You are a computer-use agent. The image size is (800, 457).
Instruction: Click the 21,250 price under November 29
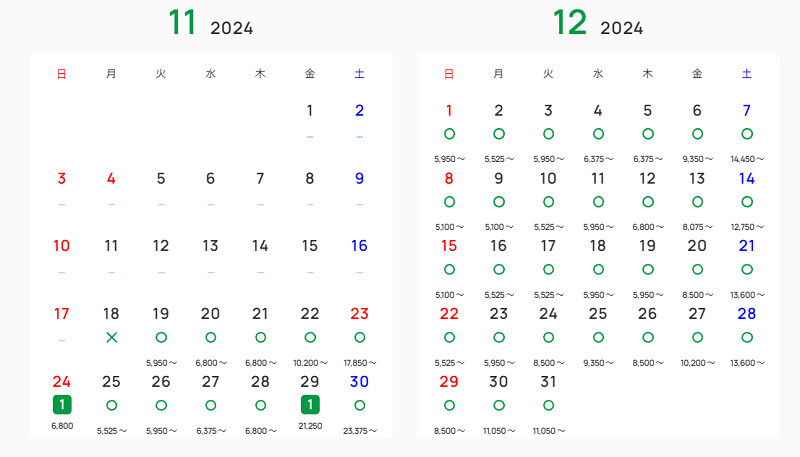[310, 426]
